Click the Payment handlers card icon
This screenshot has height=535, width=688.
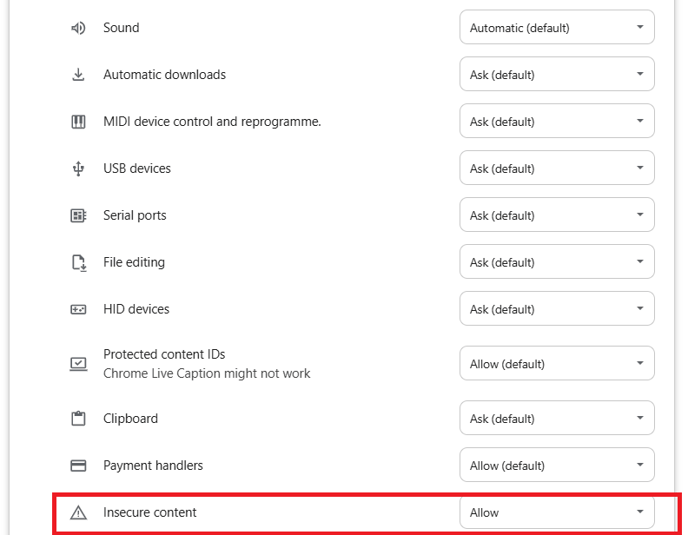tap(78, 465)
